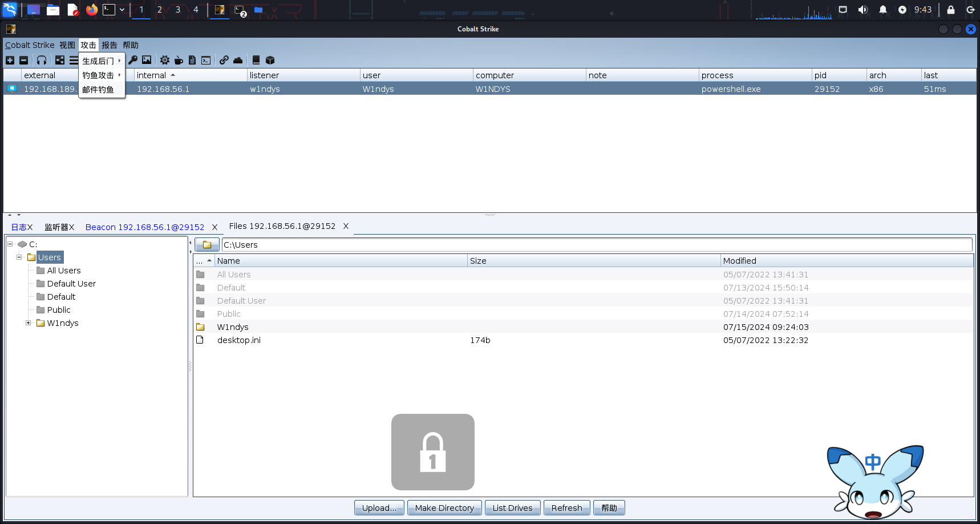This screenshot has height=524, width=980.
Task: Open Firefox from the taskbar
Action: [x=91, y=10]
